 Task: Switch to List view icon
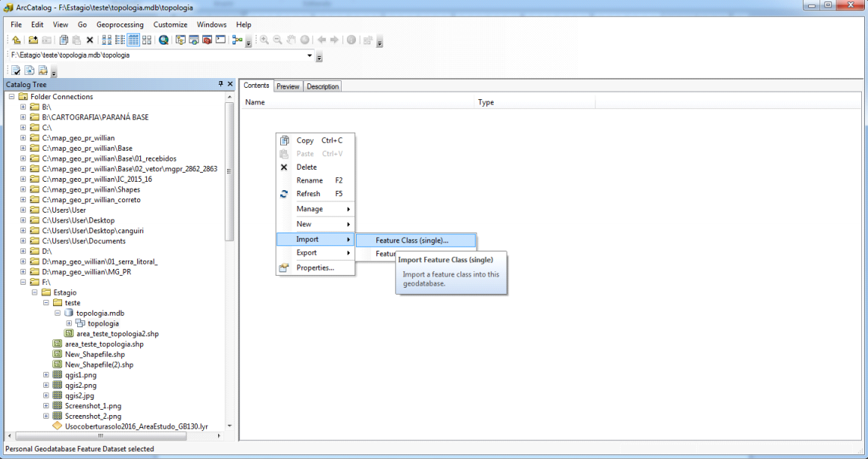[120, 40]
